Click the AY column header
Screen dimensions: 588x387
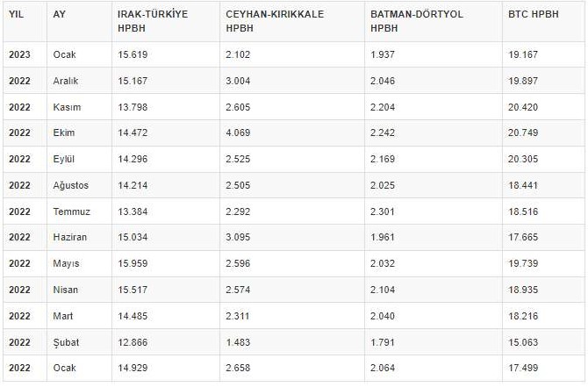pyautogui.click(x=59, y=15)
